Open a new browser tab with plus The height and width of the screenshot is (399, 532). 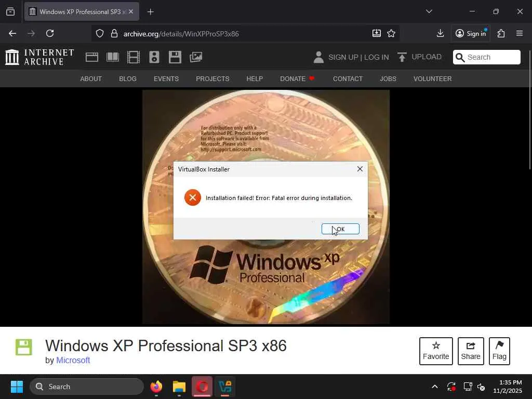150,12
